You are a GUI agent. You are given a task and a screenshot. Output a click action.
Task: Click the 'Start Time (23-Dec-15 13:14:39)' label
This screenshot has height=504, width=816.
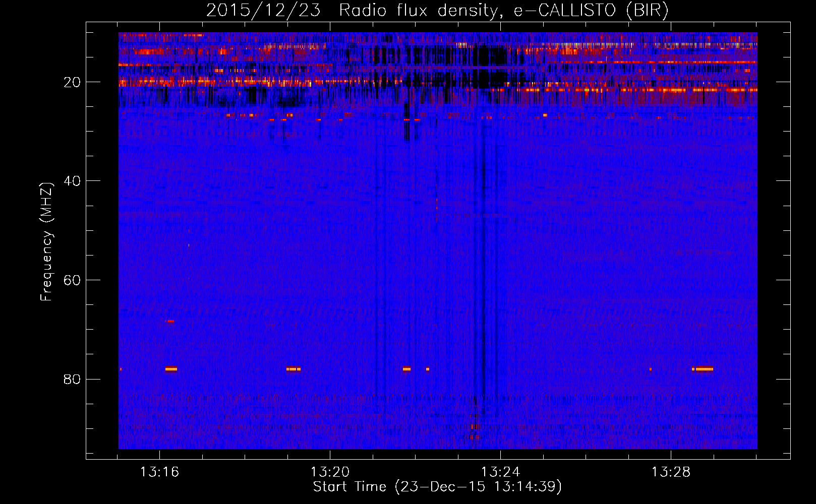tap(437, 487)
